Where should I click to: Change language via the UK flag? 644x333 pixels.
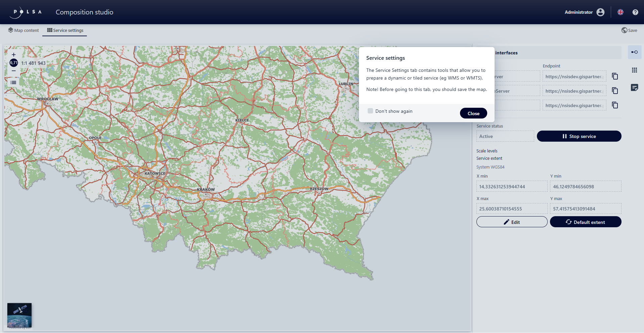tap(620, 12)
